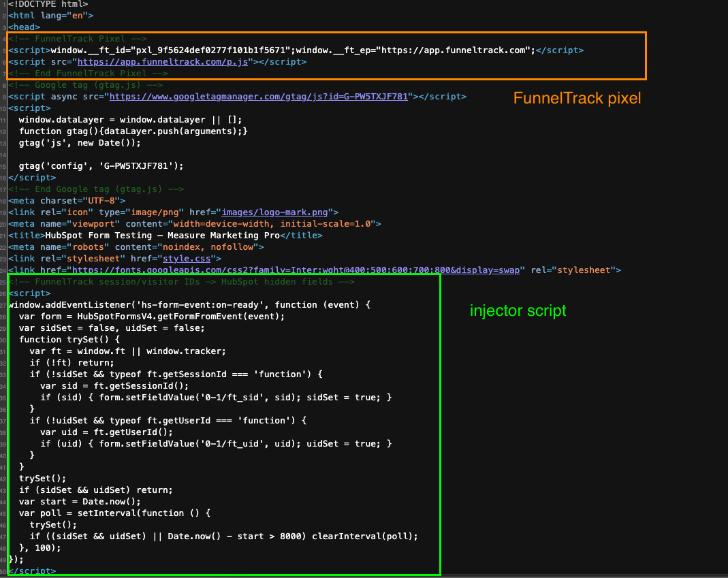Click the clearInterval(poll) condition line
The width and height of the screenshot is (728, 578).
[224, 536]
